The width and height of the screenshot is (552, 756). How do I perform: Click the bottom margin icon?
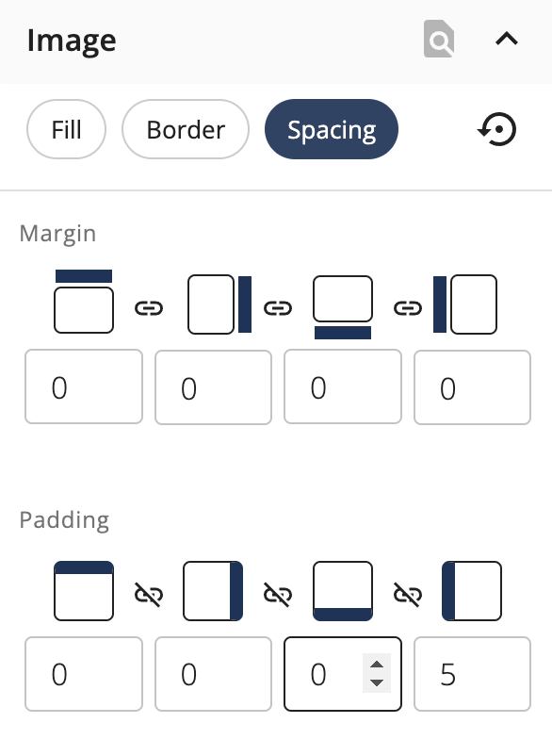pos(343,307)
